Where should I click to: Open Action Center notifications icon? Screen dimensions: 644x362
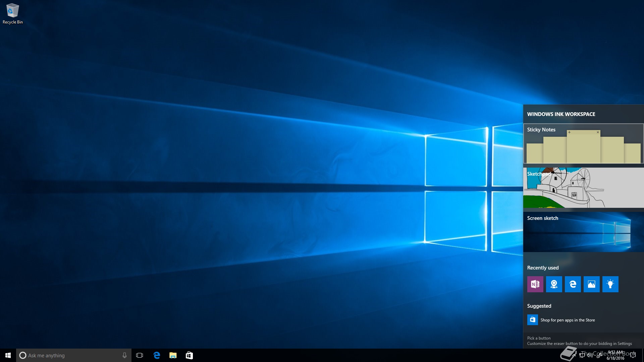pos(633,356)
